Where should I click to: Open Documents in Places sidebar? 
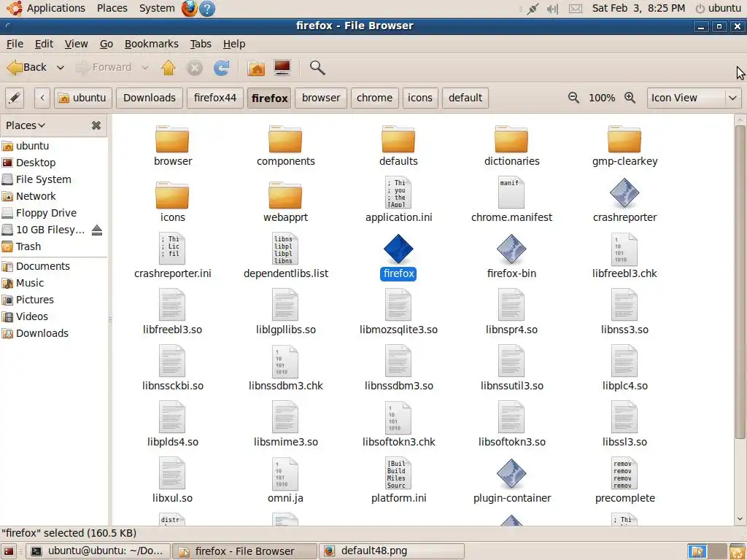pyautogui.click(x=43, y=266)
